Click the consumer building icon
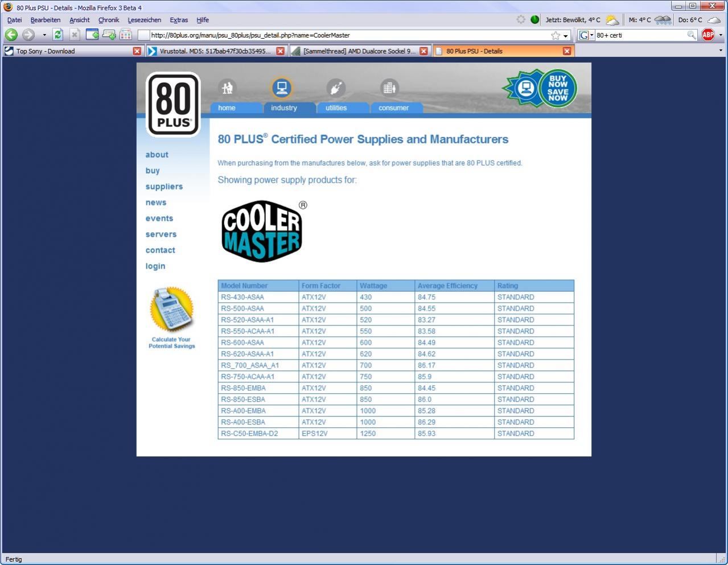The image size is (728, 565). tap(389, 88)
